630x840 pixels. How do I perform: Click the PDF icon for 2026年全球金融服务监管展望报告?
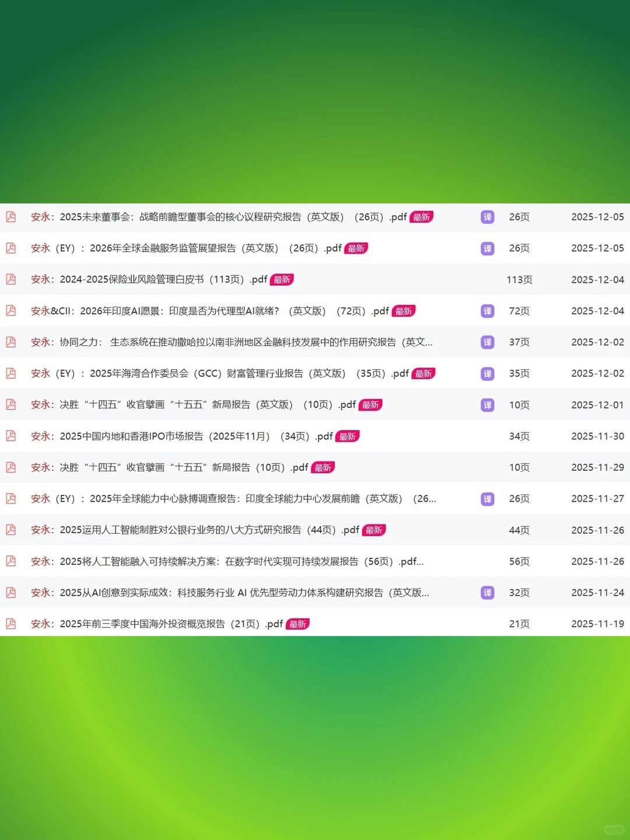coord(10,248)
